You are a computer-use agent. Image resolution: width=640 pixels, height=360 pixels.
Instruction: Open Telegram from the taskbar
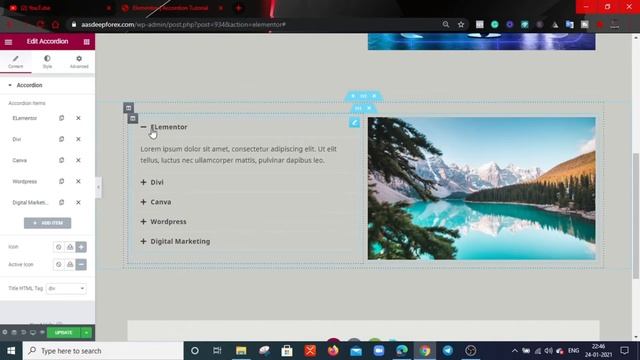(x=448, y=351)
